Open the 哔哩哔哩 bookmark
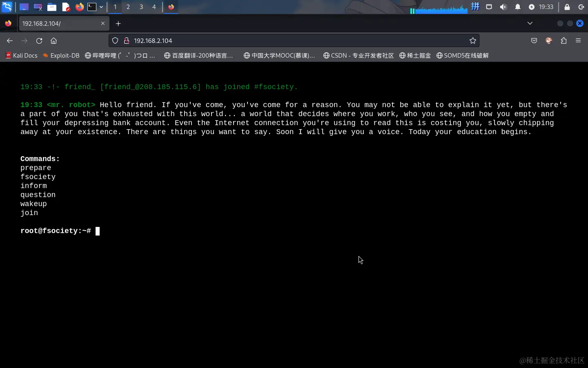This screenshot has width=588, height=368. [x=120, y=56]
